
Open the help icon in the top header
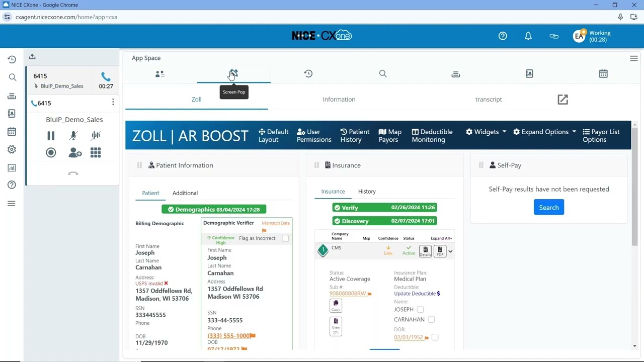(x=503, y=36)
